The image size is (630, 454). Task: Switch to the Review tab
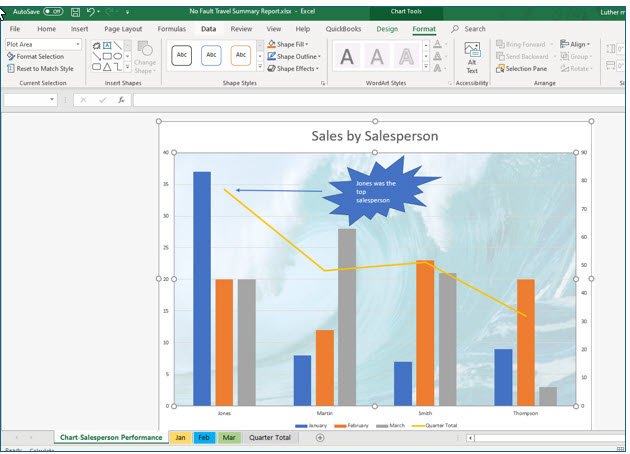click(241, 29)
